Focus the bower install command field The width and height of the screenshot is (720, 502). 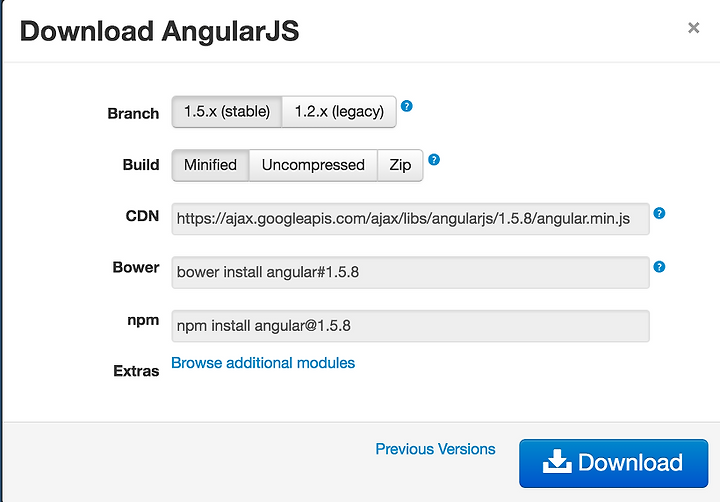411,272
